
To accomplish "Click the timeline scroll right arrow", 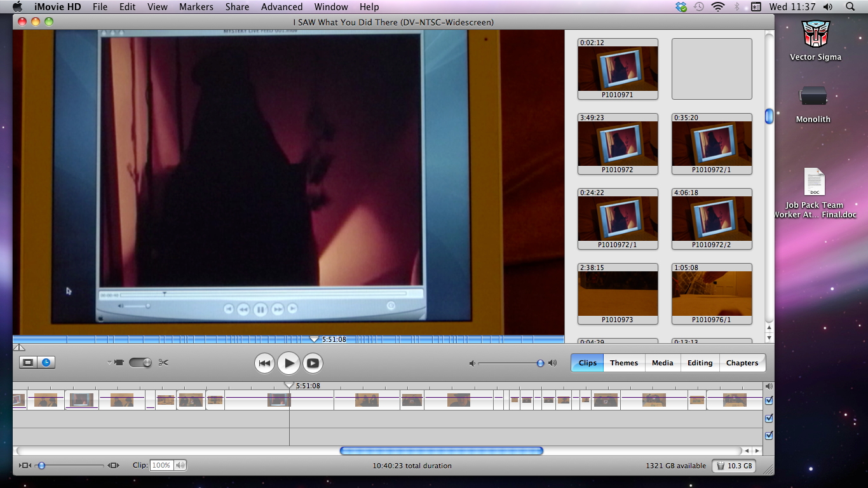I will [757, 451].
